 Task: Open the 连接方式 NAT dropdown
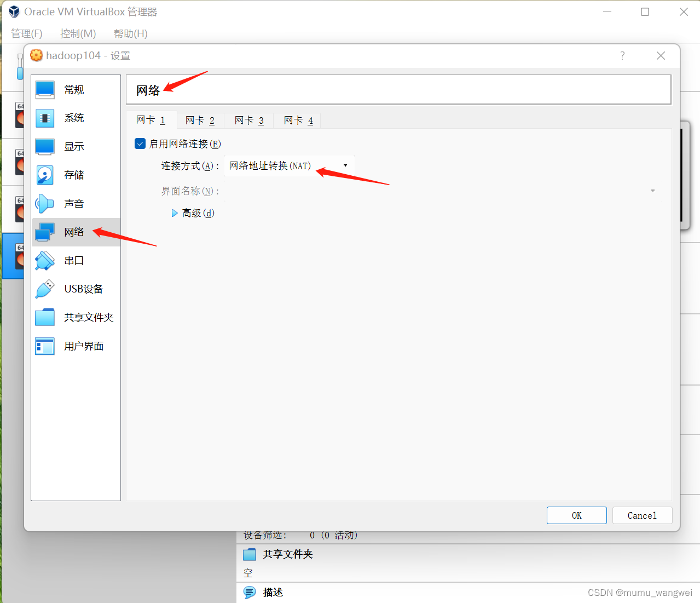pos(289,165)
